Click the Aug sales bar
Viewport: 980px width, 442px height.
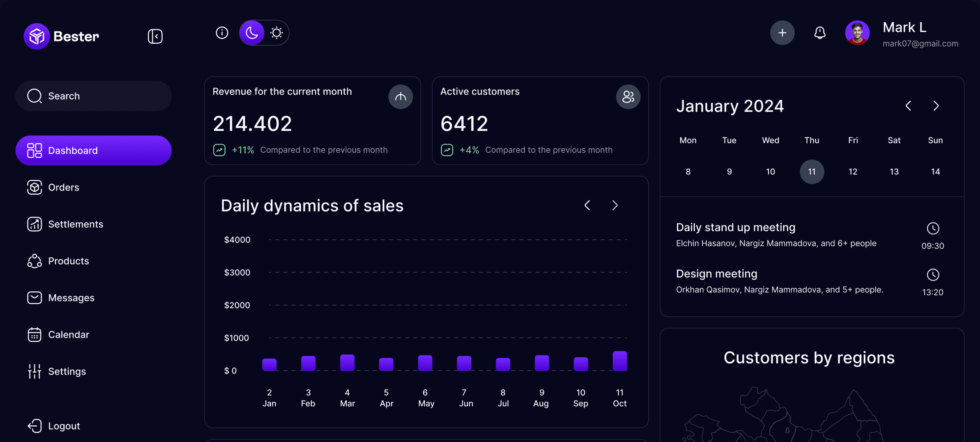(542, 363)
